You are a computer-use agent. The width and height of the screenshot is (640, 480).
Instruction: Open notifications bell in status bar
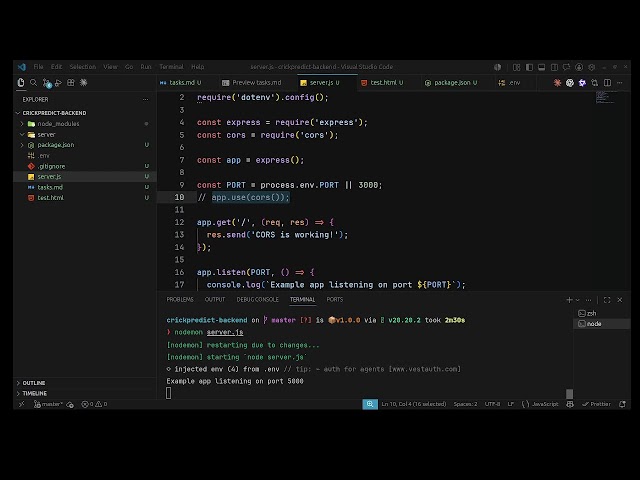[622, 404]
